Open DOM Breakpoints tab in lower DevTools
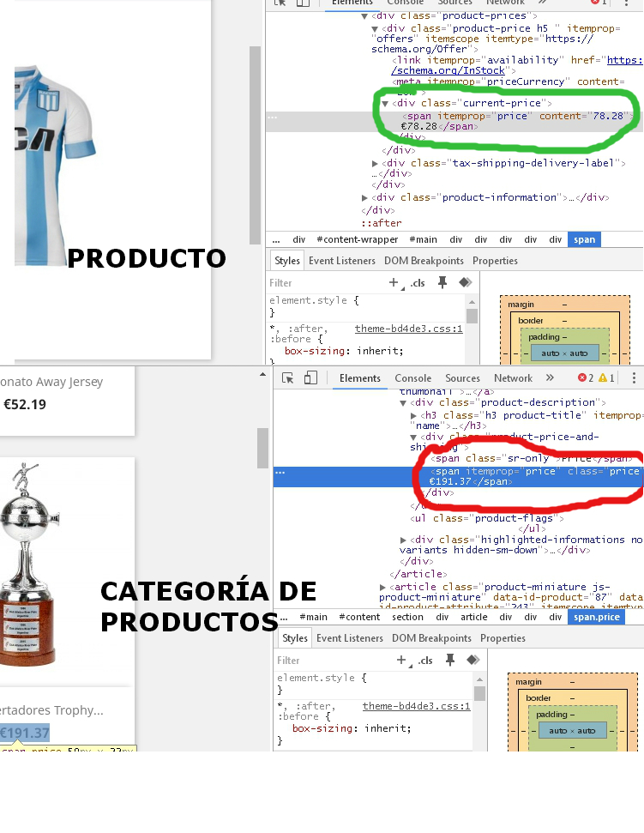Viewport: 644px width, 833px height. (431, 638)
